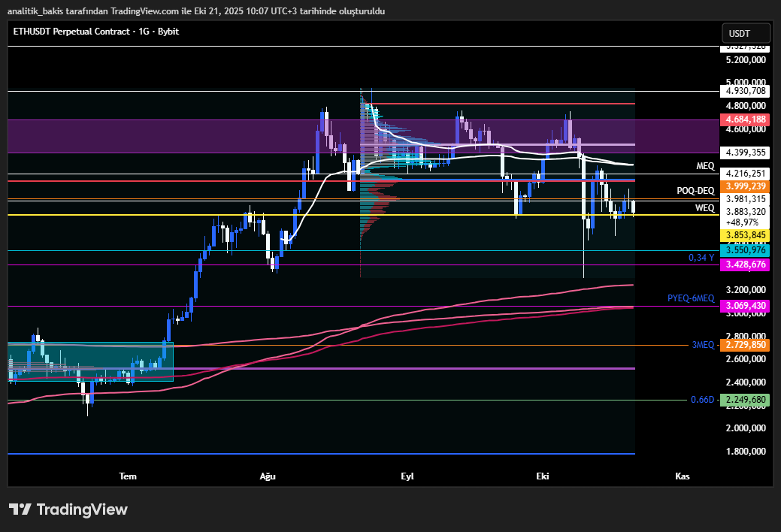Select the green 2.249,680 0.66D price tag
781x532 pixels.
[744, 400]
